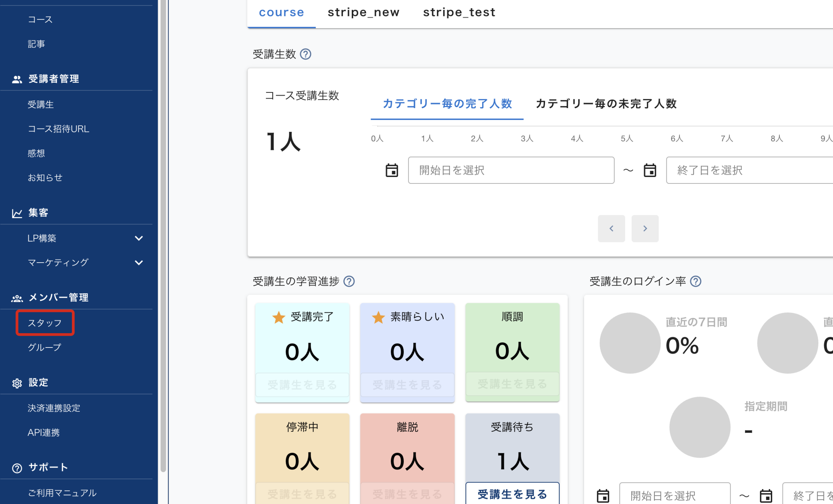Open ご利用マニュアル under サポート
The height and width of the screenshot is (504, 833).
point(62,493)
